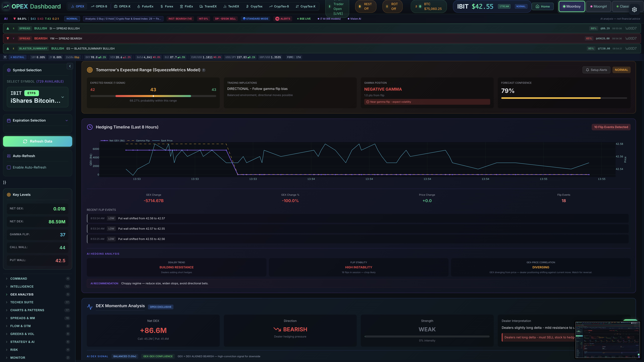The image size is (644, 362).
Task: Collapse the left sidebar with chevron
Action: 70,66
